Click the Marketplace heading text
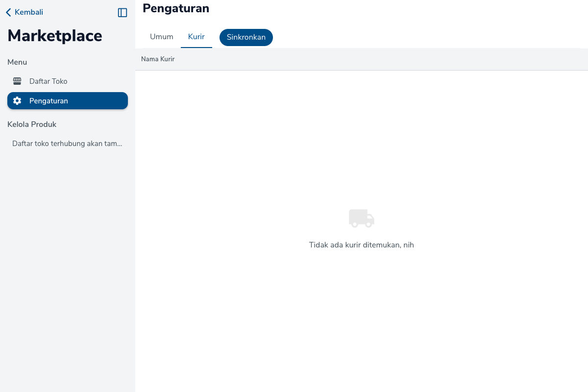Screen dimensions: 588x392 point(55,36)
